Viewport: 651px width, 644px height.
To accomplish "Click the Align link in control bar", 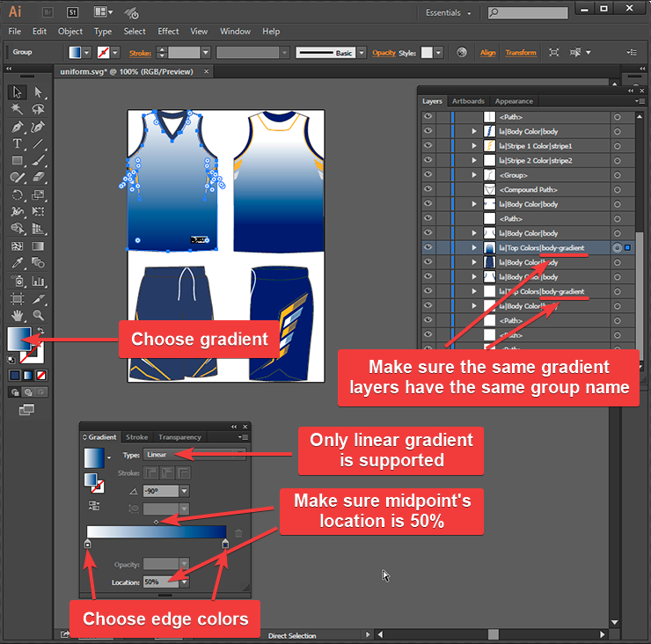I will 487,53.
